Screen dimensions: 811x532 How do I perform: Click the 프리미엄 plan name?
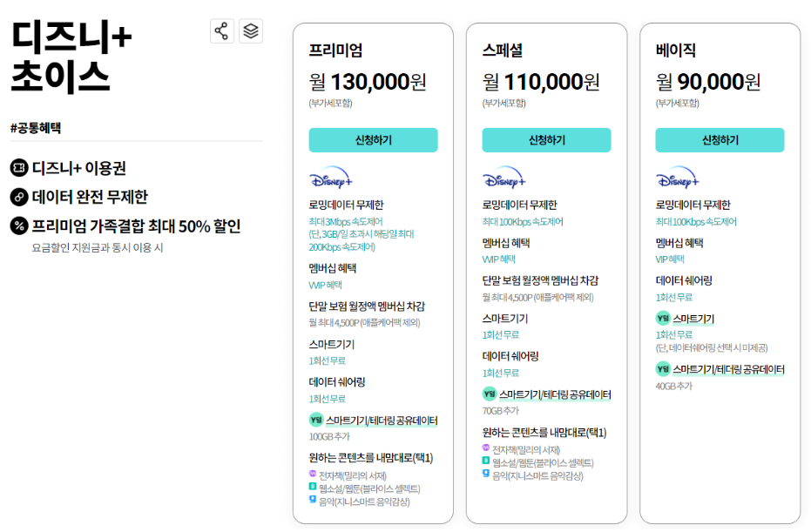tap(335, 51)
